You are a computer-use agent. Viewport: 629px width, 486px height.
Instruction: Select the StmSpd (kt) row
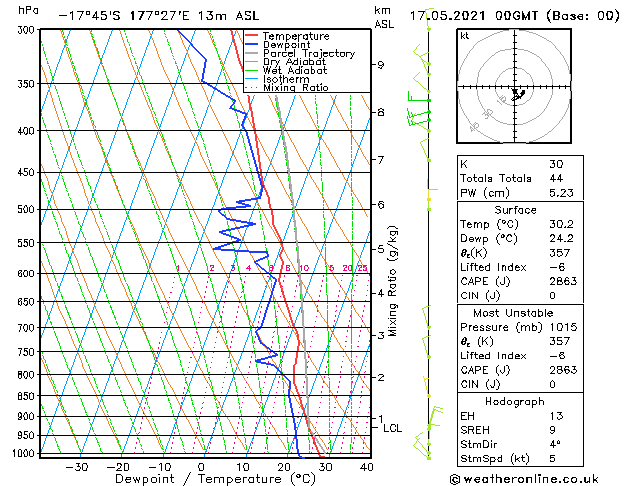[516, 459]
